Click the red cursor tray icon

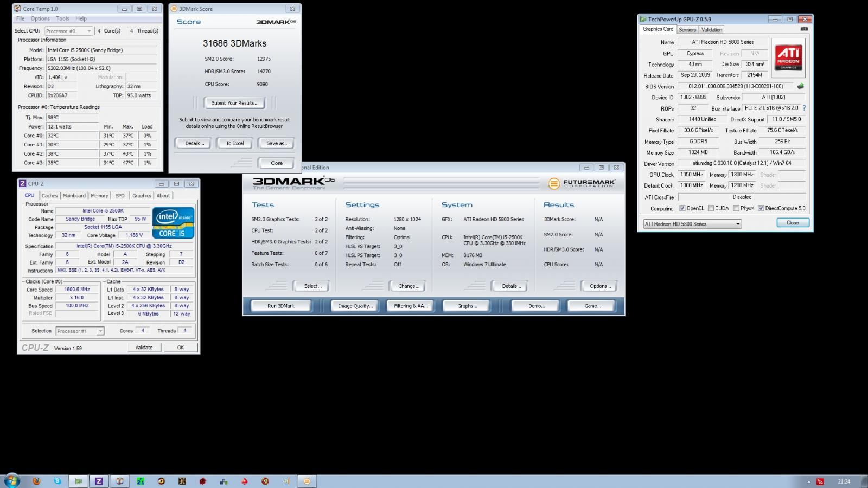820,481
